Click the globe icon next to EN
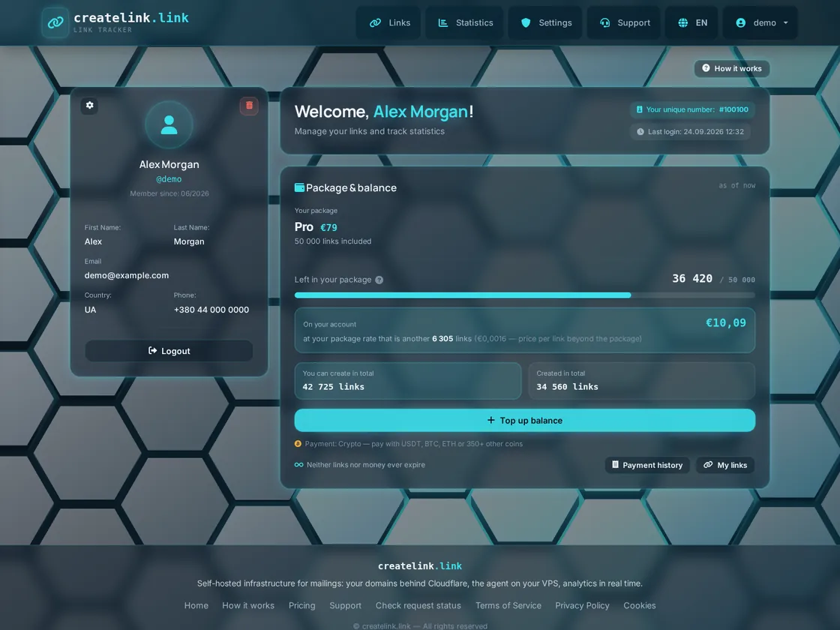The height and width of the screenshot is (630, 840). click(x=683, y=22)
